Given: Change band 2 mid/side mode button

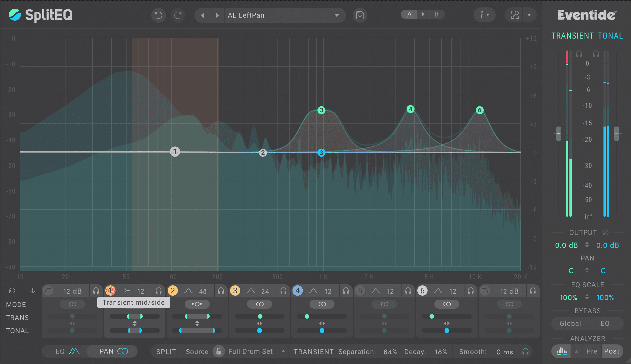Looking at the screenshot, I should pos(197,304).
